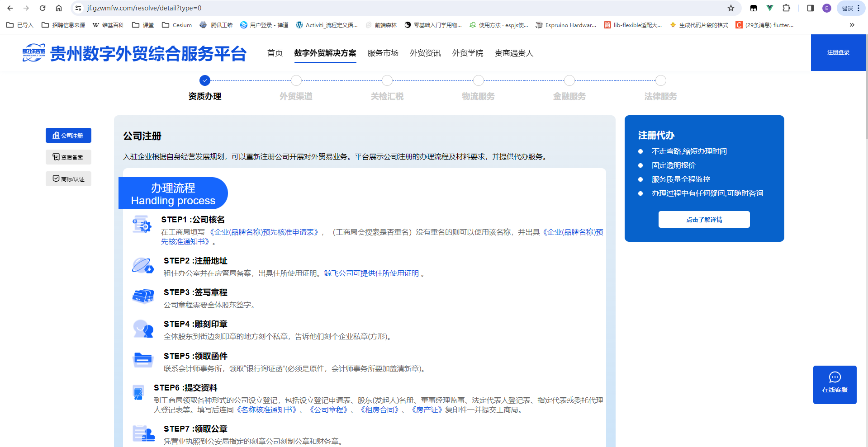Click the 外贸渠道 step label
The height and width of the screenshot is (447, 868).
tap(296, 96)
